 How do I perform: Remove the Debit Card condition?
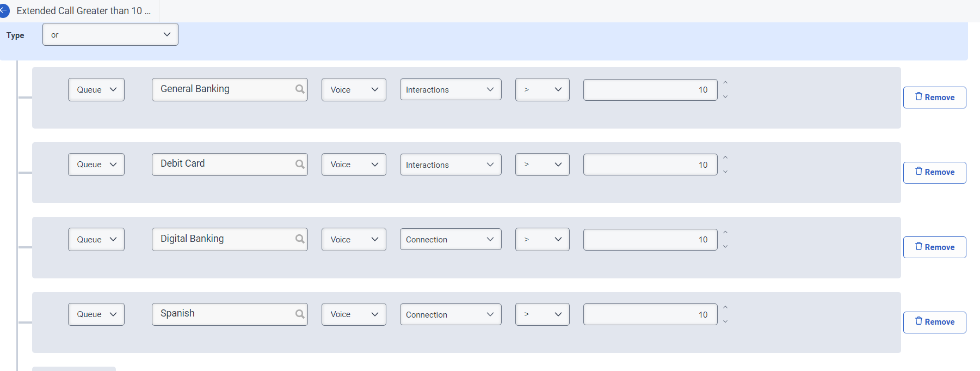click(x=934, y=172)
